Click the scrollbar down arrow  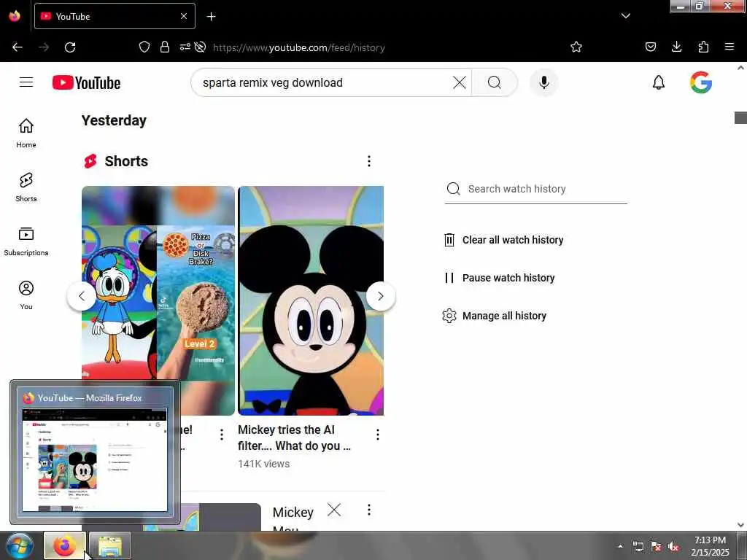tap(740, 525)
